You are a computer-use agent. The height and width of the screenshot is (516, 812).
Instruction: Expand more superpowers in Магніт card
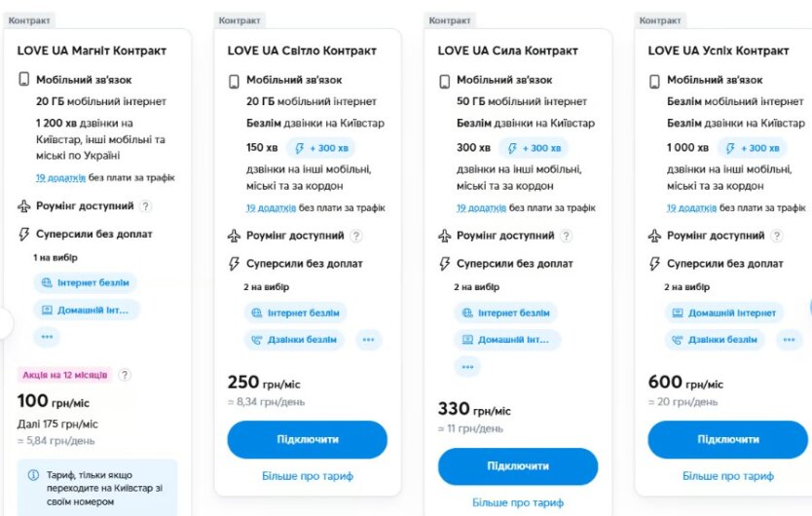(47, 337)
